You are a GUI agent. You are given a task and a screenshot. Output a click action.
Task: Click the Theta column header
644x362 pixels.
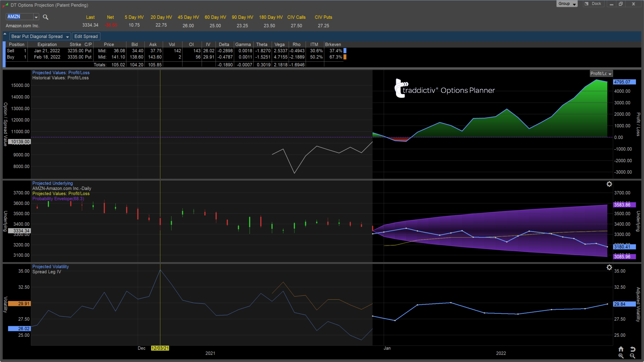262,45
